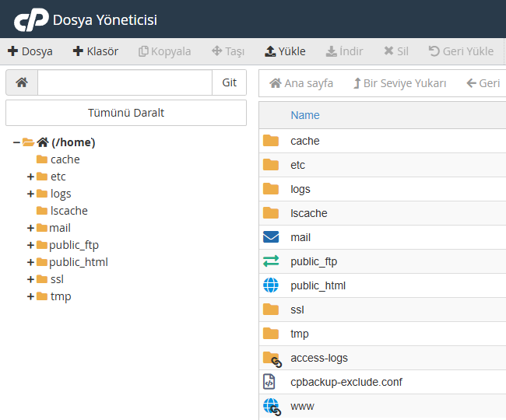Collapse the /home root tree node
Screen dimensions: 506x420
pyautogui.click(x=16, y=142)
